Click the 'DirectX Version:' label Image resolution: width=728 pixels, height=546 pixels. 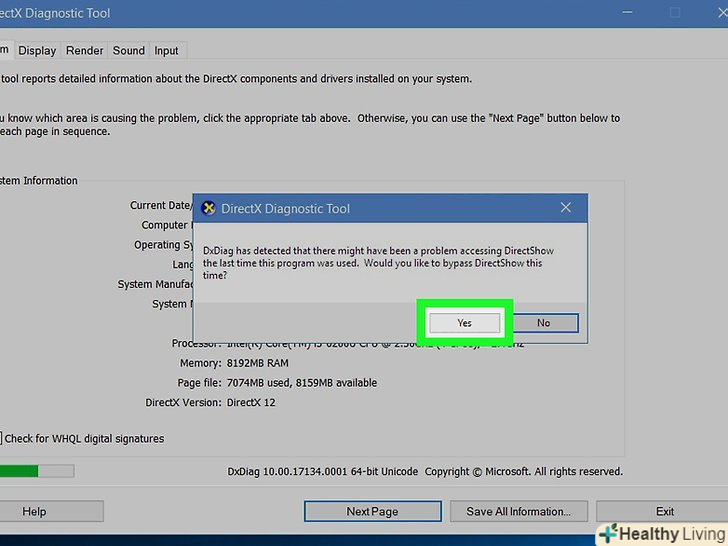pyautogui.click(x=183, y=402)
